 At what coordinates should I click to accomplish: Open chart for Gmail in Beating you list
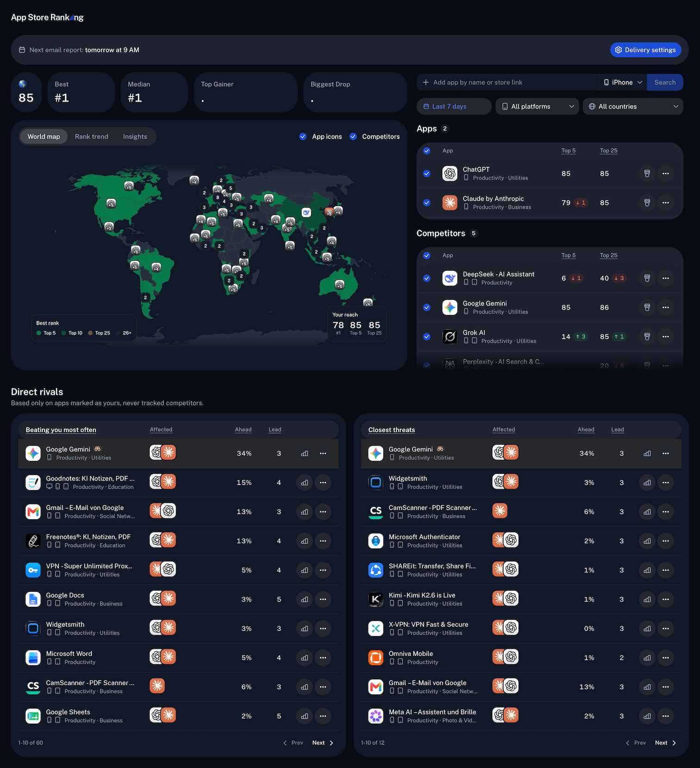click(305, 512)
